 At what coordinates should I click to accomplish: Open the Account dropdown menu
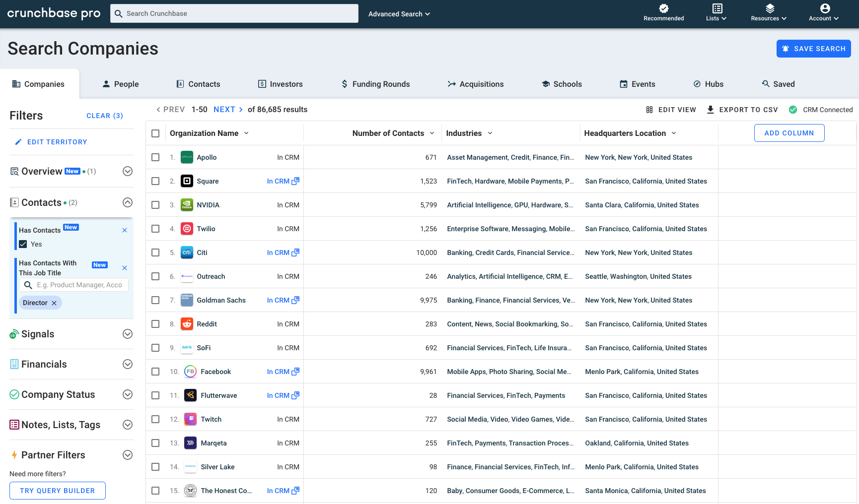pos(824,13)
